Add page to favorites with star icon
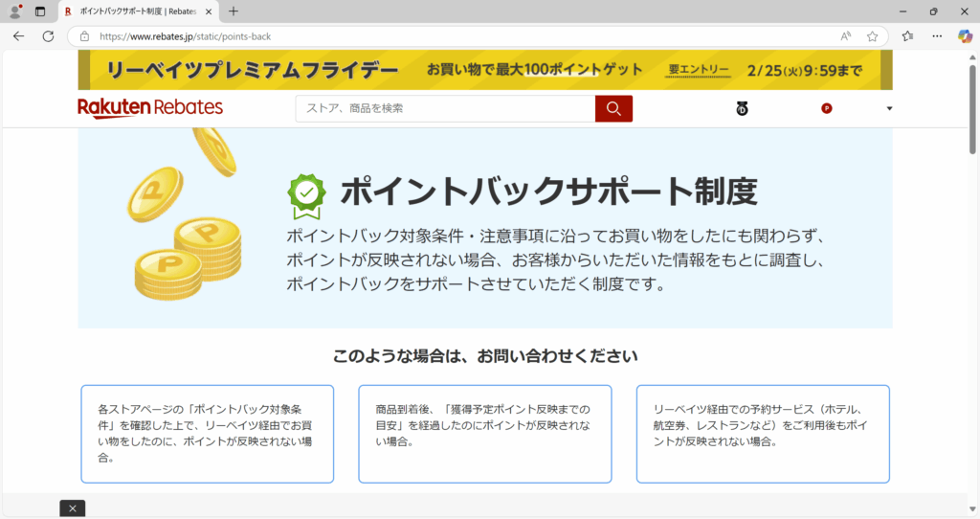 pos(872,36)
